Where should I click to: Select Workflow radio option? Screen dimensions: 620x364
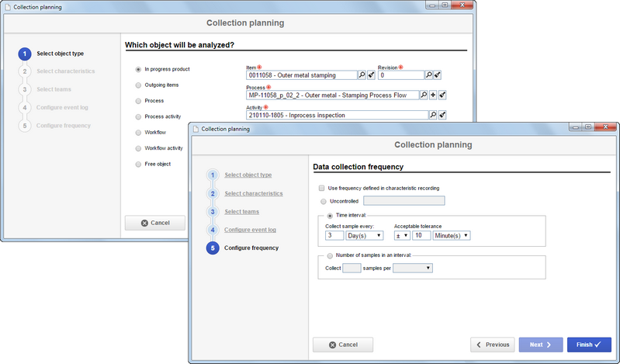138,133
